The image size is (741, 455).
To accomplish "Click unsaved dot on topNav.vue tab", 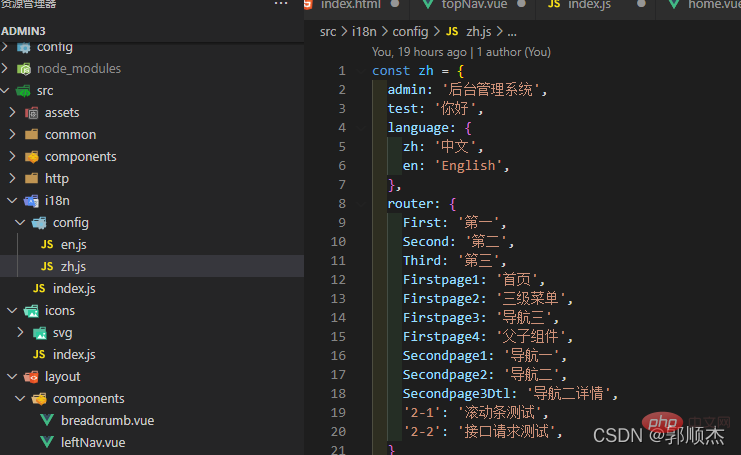I will pos(521,4).
